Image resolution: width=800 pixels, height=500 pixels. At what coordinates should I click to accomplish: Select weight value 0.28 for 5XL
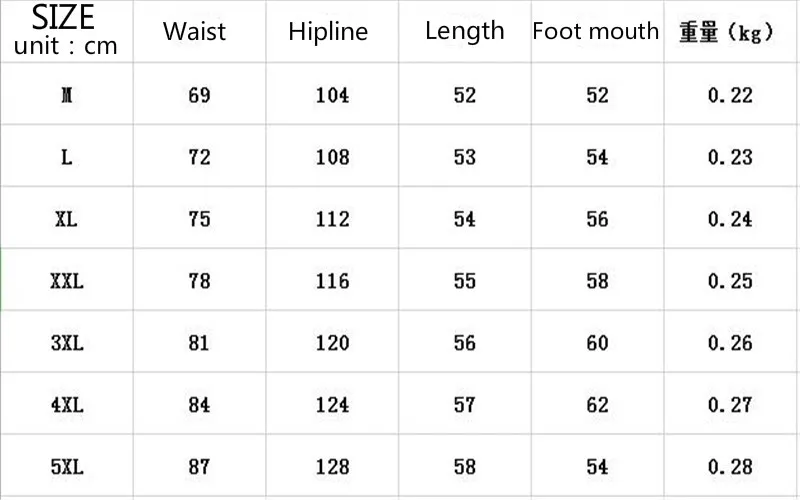tap(730, 467)
